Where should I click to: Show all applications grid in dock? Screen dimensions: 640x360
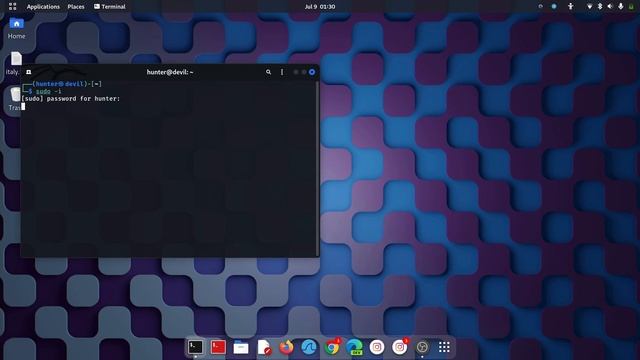(x=444, y=347)
